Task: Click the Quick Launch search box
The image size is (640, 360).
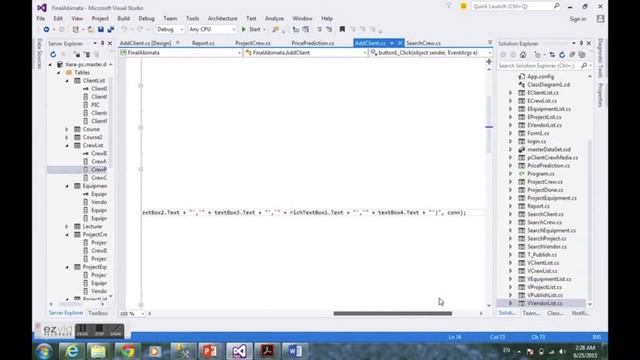Action: click(516, 6)
